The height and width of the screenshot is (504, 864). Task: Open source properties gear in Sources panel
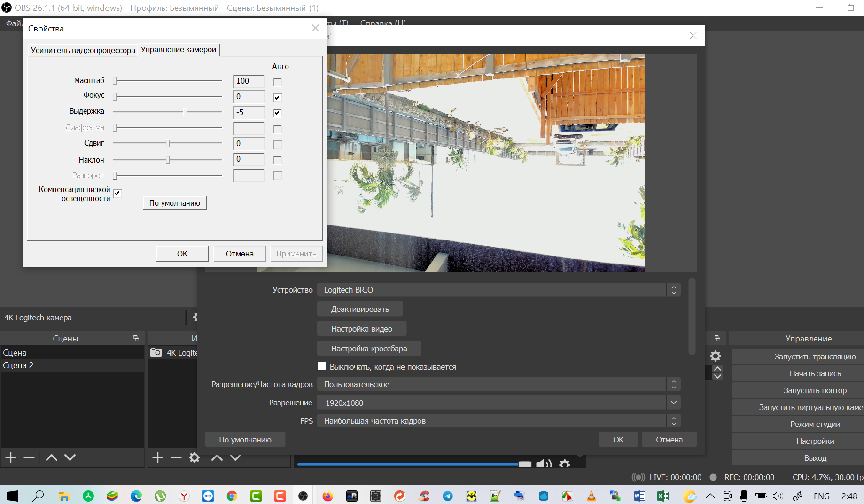click(195, 457)
